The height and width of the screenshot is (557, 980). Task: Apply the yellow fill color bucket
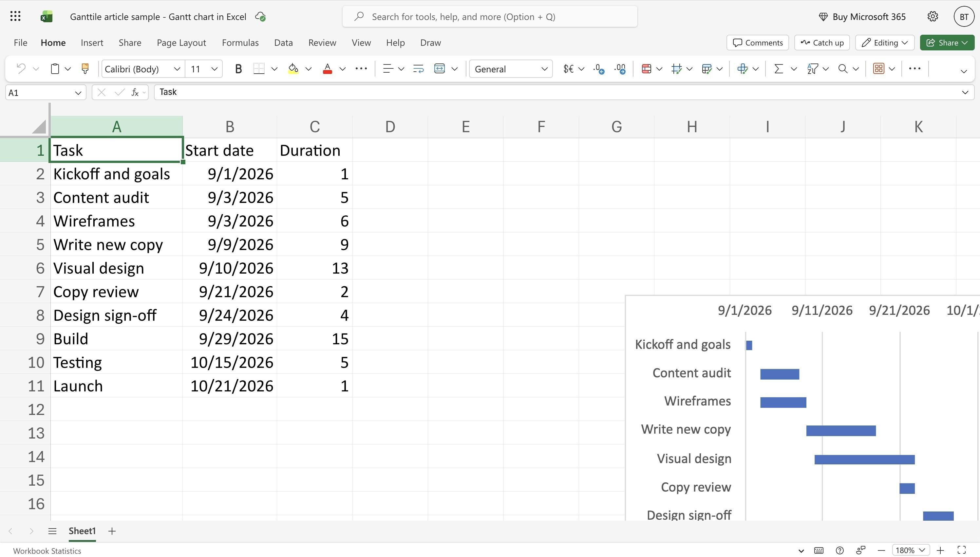[x=293, y=69]
